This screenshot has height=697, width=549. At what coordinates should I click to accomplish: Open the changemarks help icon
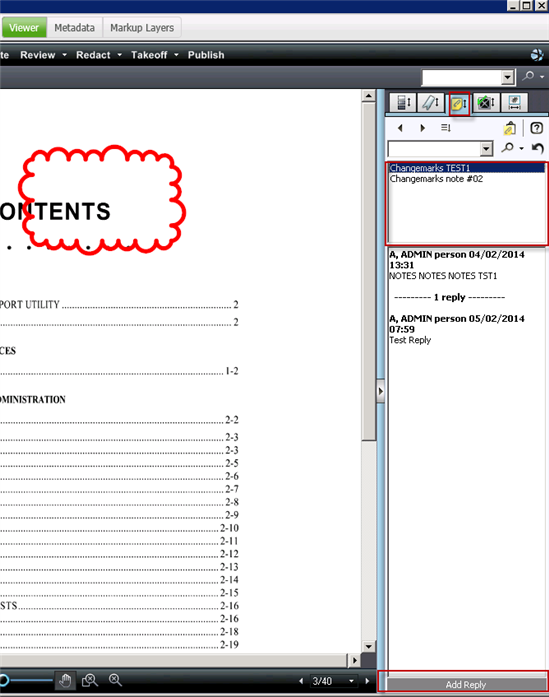click(537, 128)
